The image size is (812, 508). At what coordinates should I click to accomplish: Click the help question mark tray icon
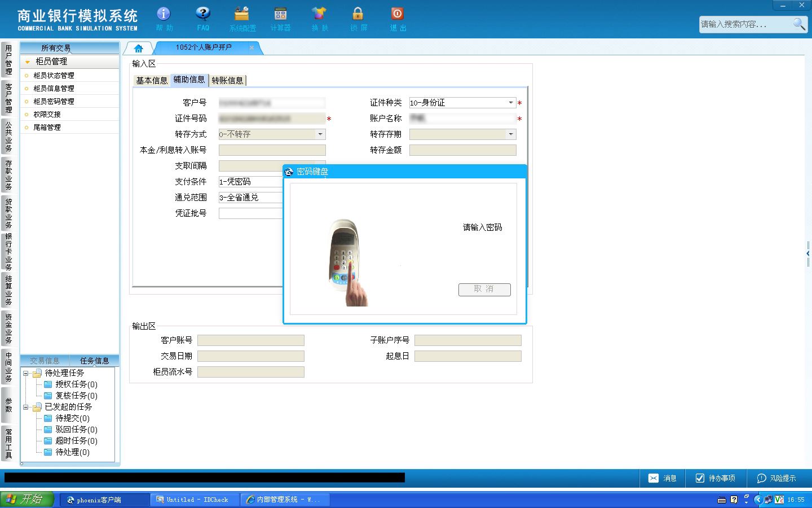click(734, 500)
